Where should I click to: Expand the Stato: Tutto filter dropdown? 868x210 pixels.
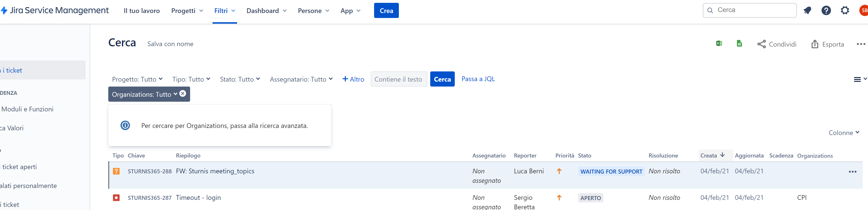point(240,79)
